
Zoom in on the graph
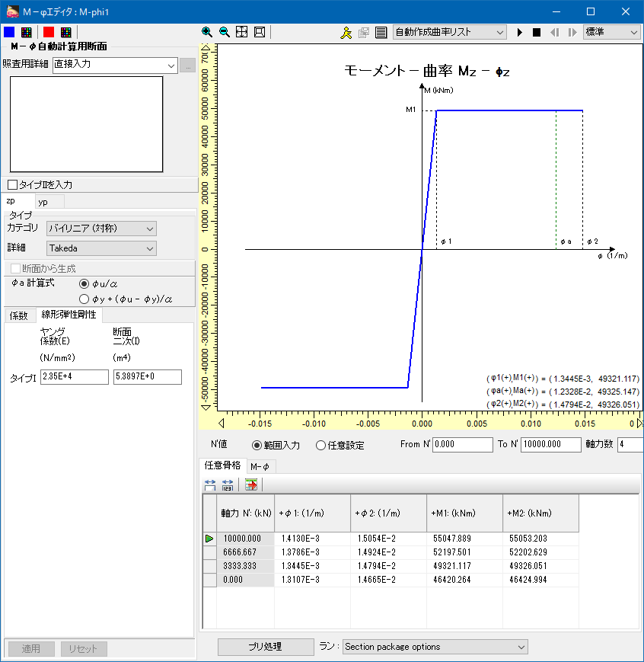pos(207,32)
